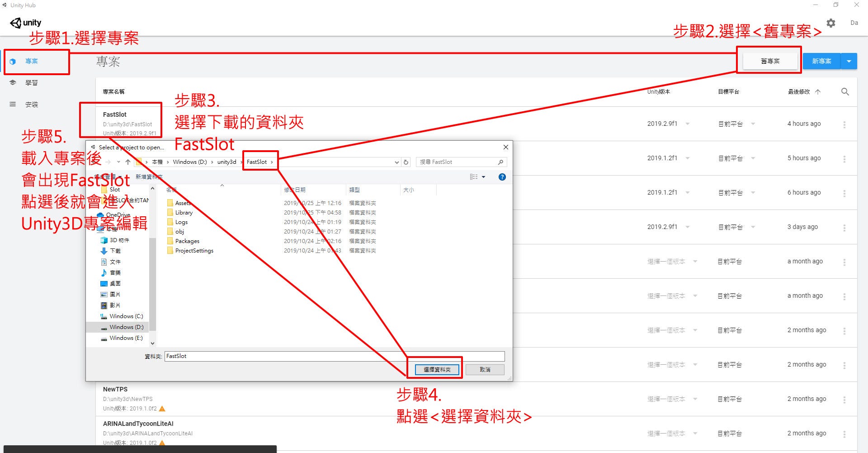868x453 pixels.
Task: Select 圖片 (Pictures) in navigation pane
Action: point(115,294)
